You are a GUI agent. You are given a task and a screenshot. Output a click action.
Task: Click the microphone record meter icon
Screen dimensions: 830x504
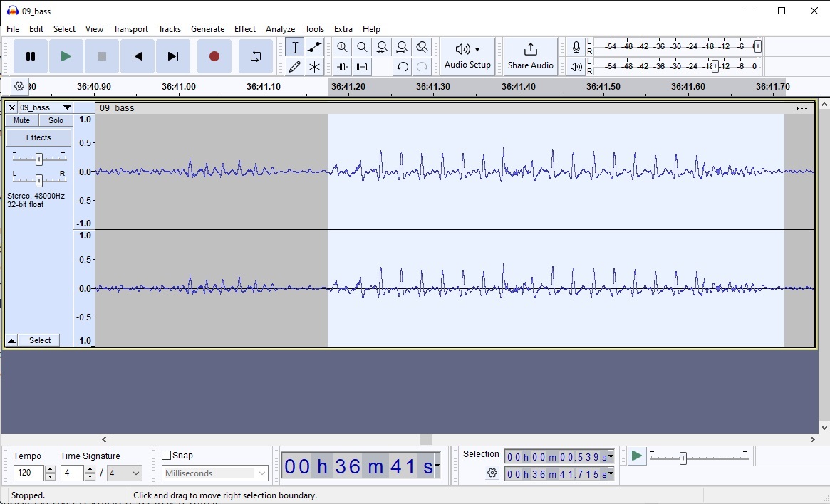tap(576, 47)
